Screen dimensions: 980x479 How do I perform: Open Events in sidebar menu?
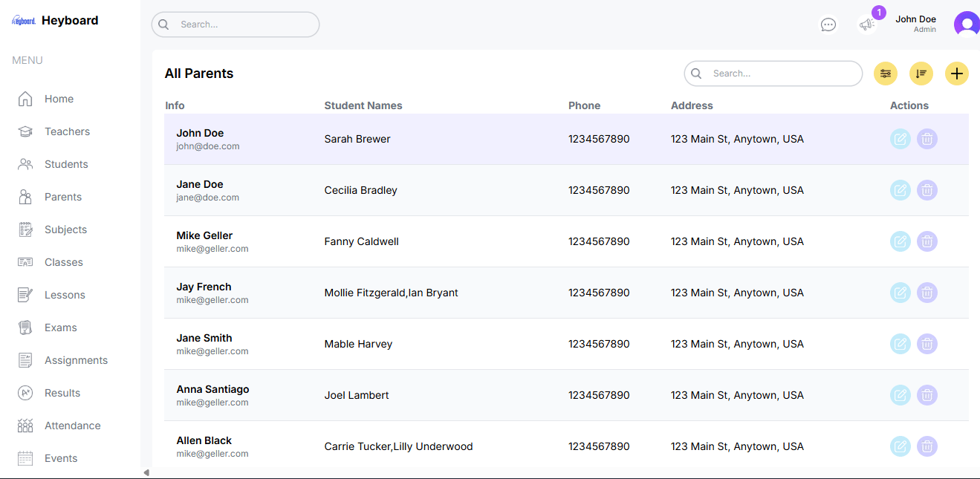click(48, 458)
